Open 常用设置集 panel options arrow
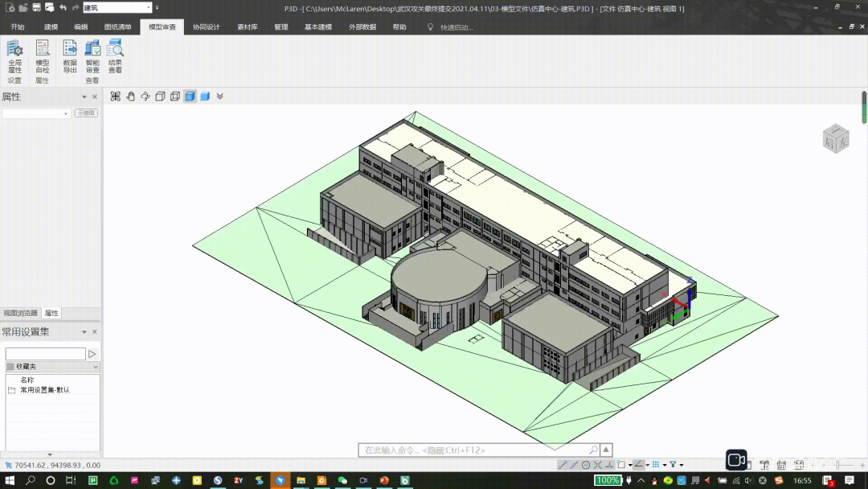Image resolution: width=868 pixels, height=489 pixels. (x=84, y=331)
